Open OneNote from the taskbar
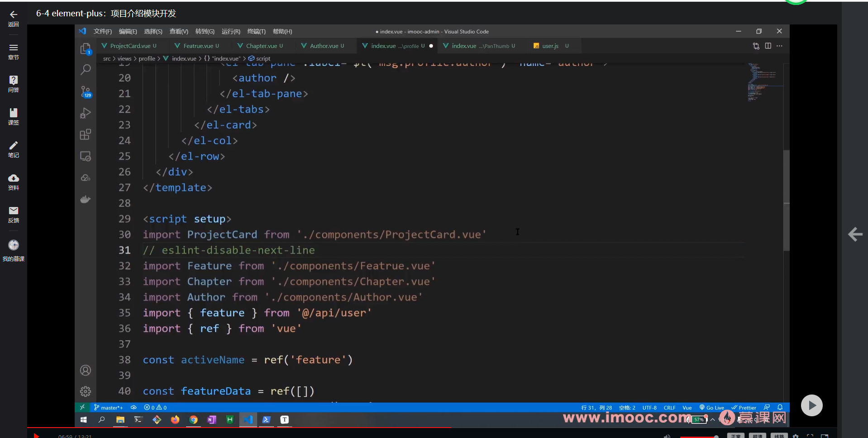This screenshot has height=438, width=868. tap(212, 420)
